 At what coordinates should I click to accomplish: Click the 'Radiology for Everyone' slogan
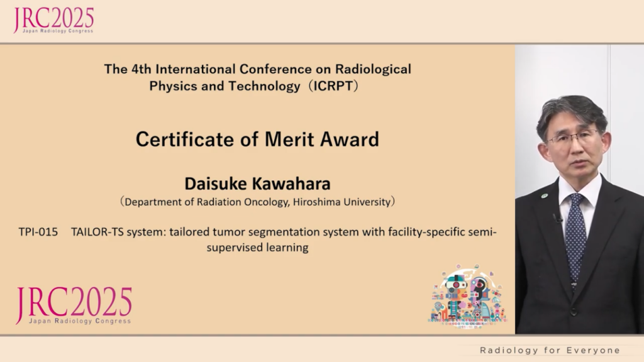pos(550,350)
